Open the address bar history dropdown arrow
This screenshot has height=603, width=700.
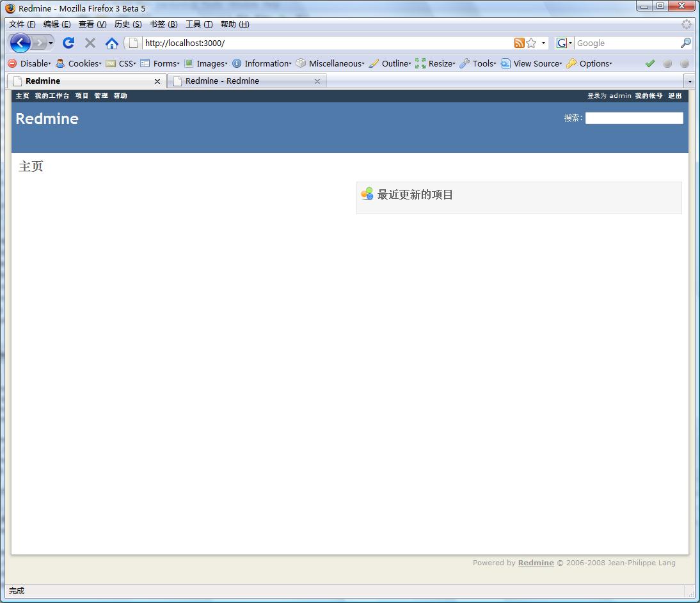[543, 43]
